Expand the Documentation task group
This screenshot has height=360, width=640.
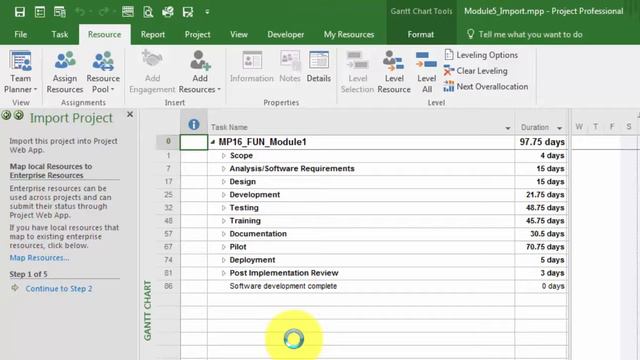click(223, 234)
